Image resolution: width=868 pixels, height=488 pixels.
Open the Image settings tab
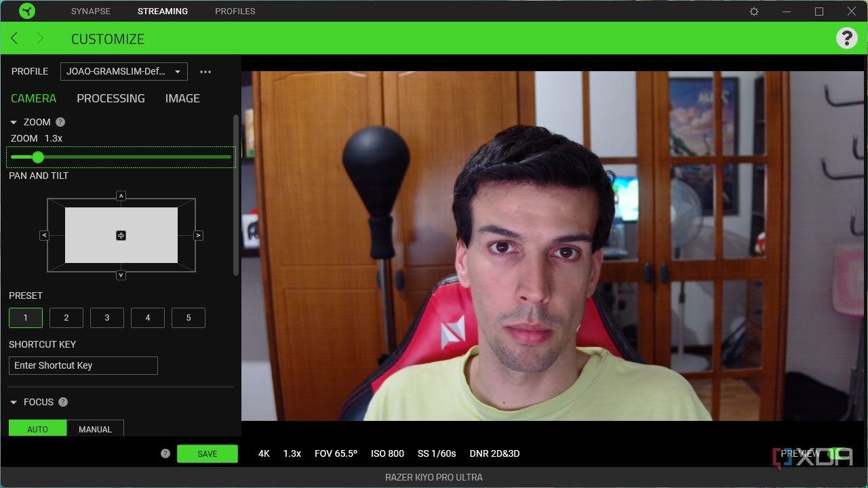click(x=182, y=98)
